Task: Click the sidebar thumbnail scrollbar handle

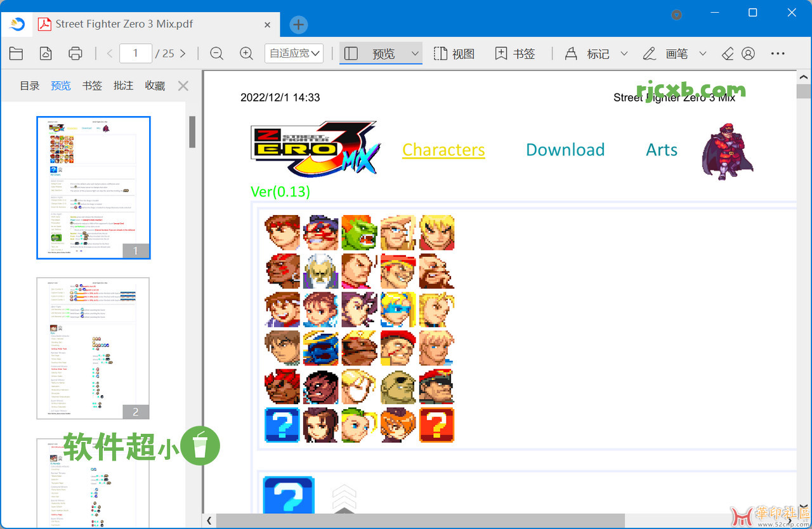Action: click(192, 131)
